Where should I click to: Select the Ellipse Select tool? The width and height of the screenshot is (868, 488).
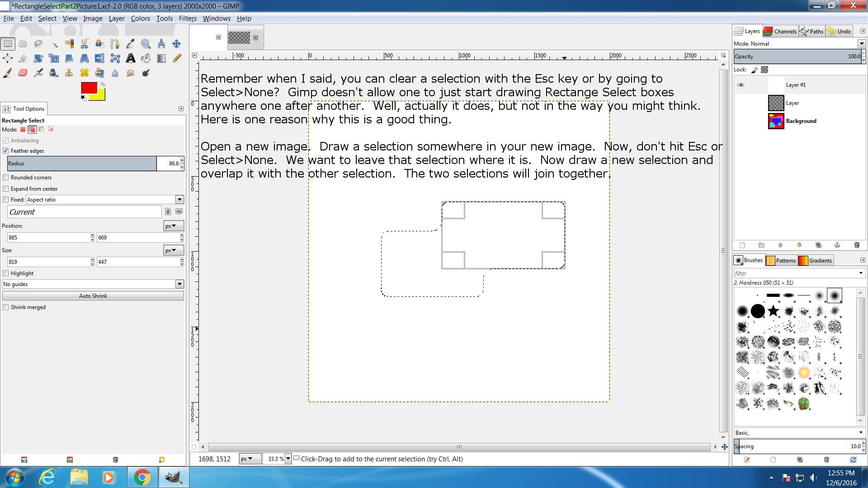[23, 44]
